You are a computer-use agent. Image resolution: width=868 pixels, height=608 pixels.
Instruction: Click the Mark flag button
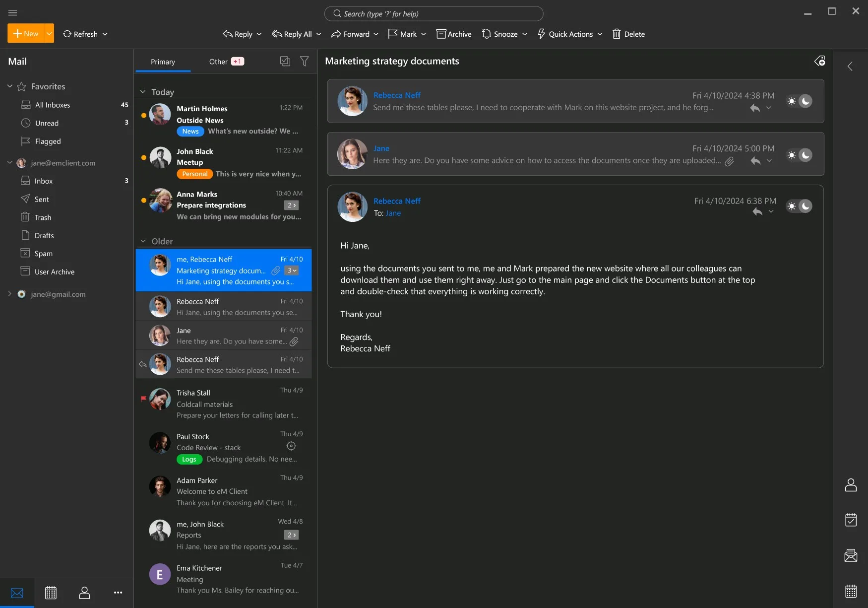[x=402, y=34]
